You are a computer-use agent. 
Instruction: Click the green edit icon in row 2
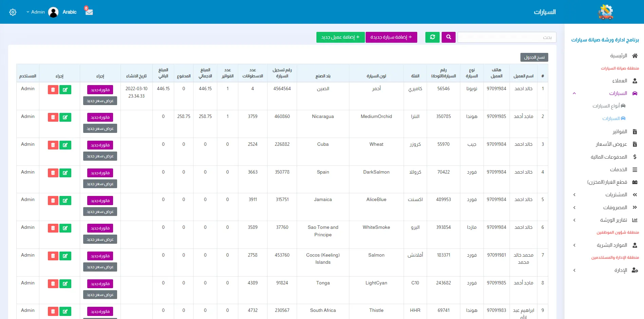click(x=65, y=118)
